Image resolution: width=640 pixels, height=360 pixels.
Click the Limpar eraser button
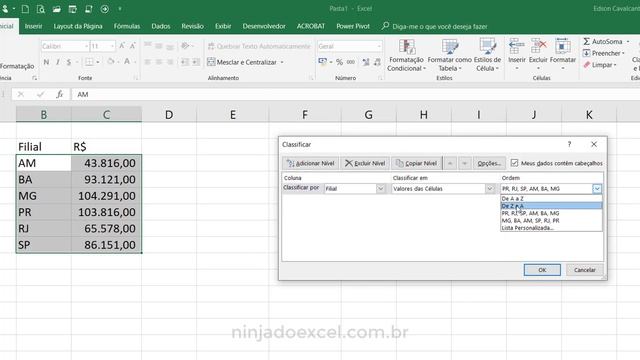pos(600,65)
